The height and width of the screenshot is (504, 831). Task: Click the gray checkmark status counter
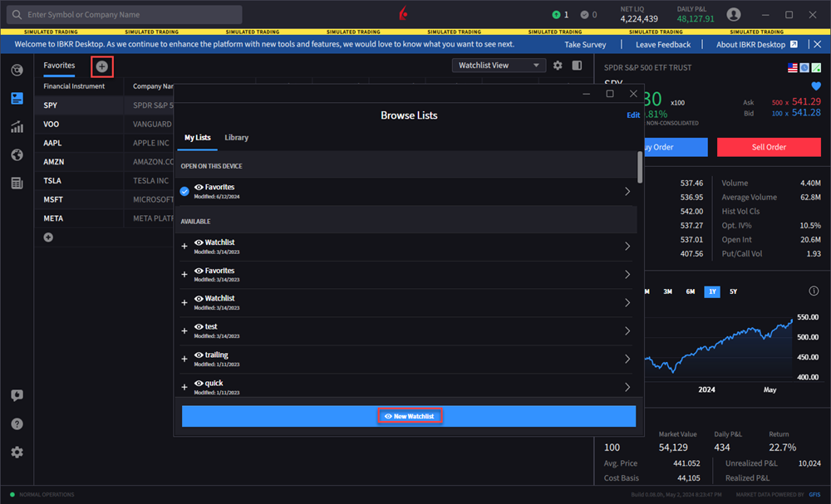[x=584, y=15]
